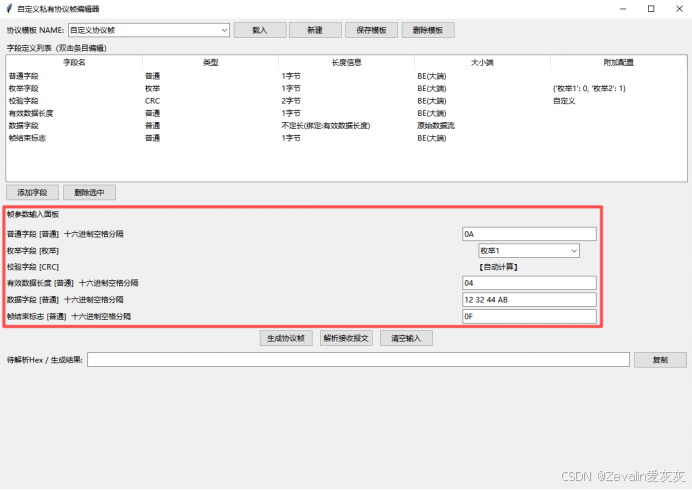
Task: Save template with 保存模板 button
Action: click(371, 30)
